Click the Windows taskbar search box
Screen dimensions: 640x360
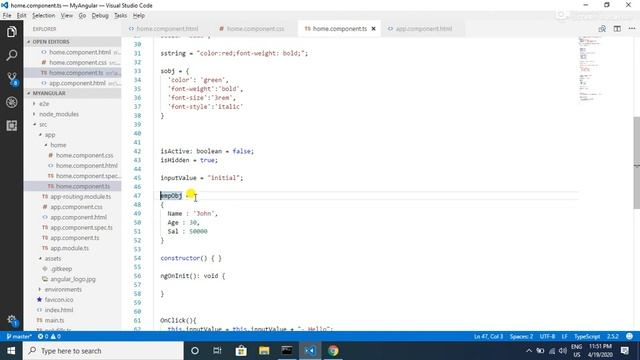click(103, 351)
